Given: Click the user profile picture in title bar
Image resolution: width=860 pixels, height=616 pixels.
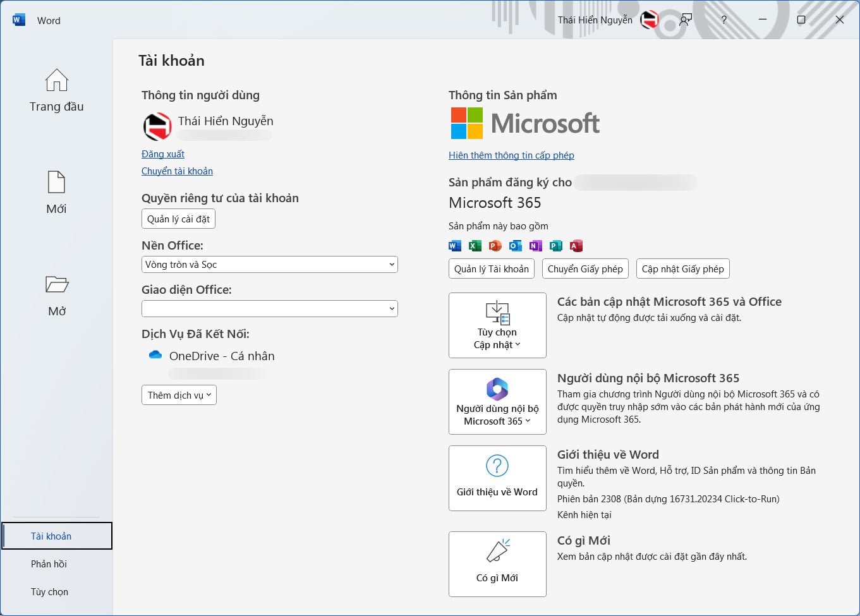Looking at the screenshot, I should coord(650,20).
